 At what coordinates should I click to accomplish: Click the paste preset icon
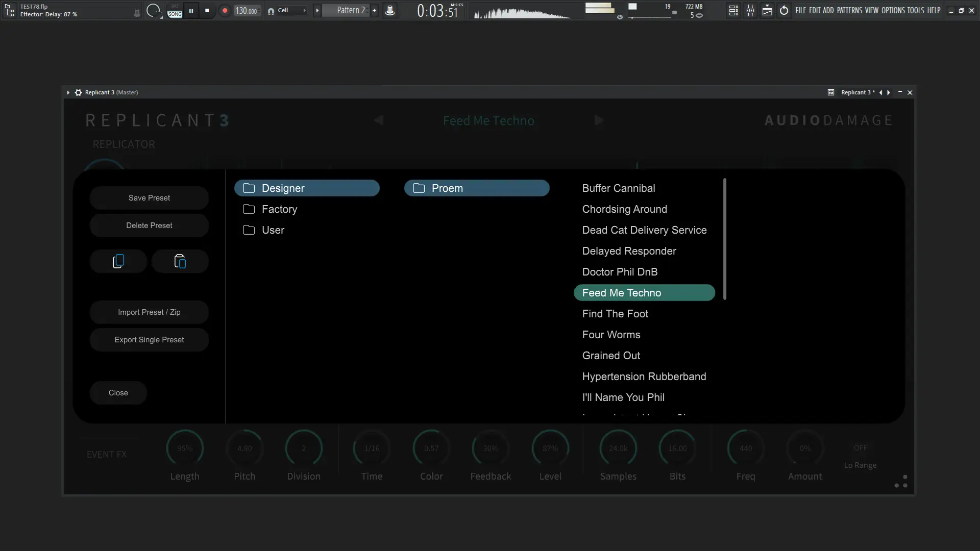tap(180, 261)
